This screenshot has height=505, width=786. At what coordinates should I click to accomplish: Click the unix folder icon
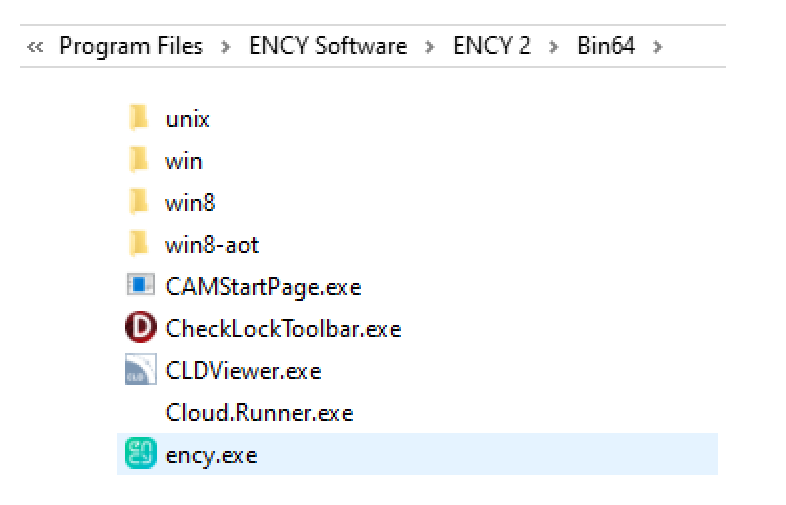pos(140,119)
